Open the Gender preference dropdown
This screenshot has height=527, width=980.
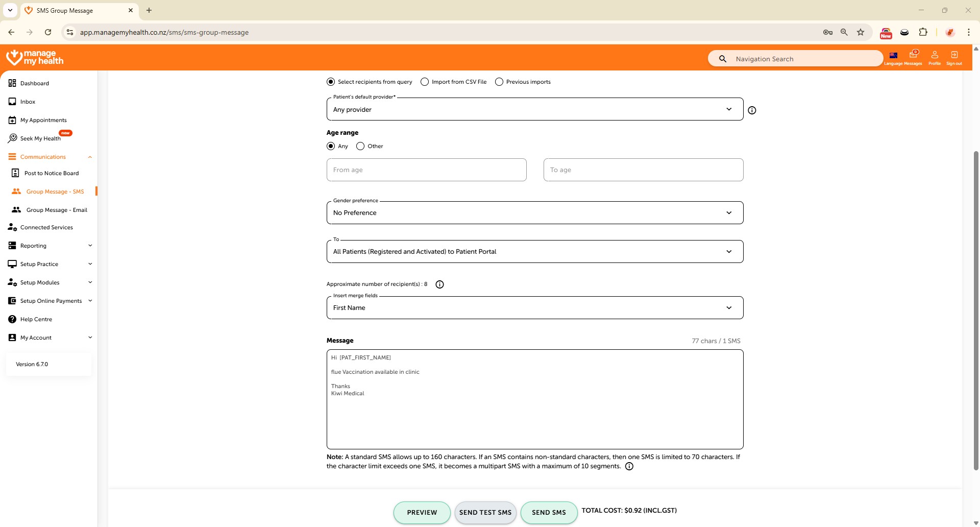[x=534, y=213]
